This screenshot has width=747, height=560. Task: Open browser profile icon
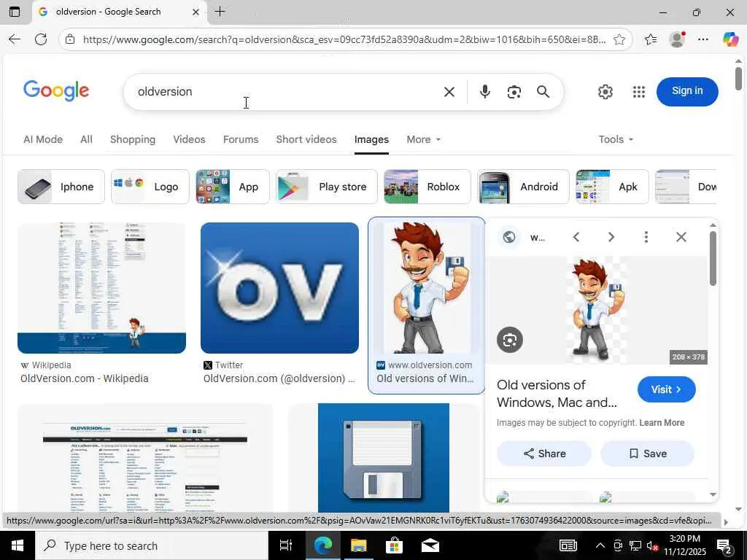[677, 39]
